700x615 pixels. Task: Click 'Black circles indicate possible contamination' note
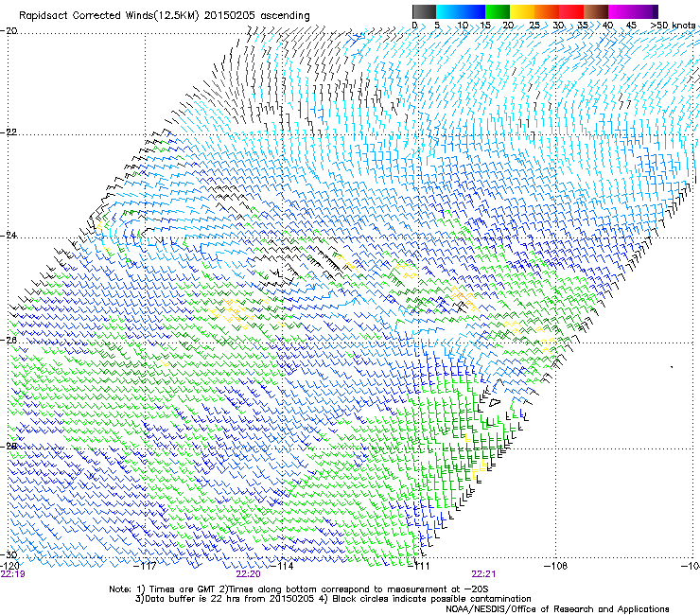pos(431,599)
